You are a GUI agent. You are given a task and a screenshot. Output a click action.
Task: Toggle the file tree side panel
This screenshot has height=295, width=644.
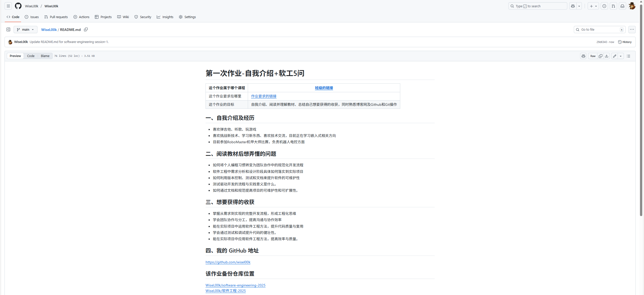click(x=8, y=30)
